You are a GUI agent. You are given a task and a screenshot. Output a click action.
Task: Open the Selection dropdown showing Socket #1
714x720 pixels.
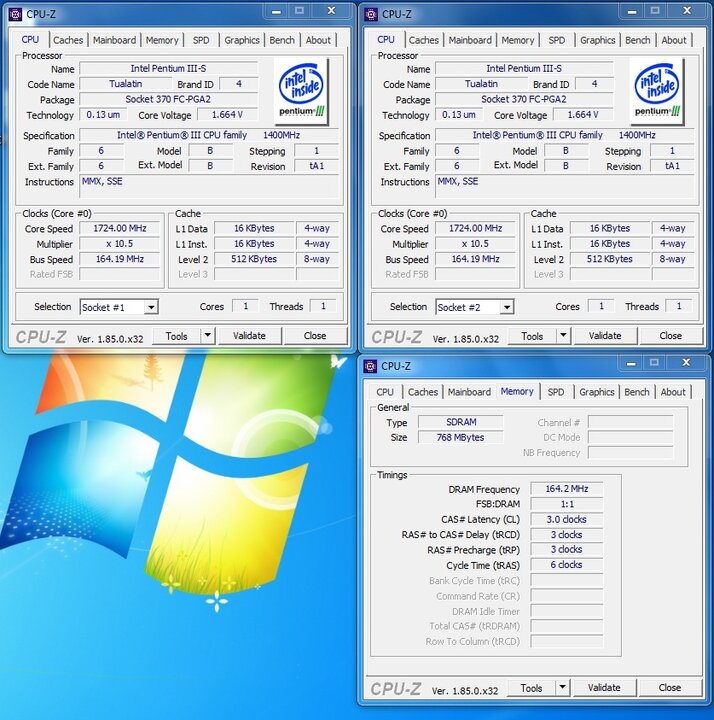(151, 307)
